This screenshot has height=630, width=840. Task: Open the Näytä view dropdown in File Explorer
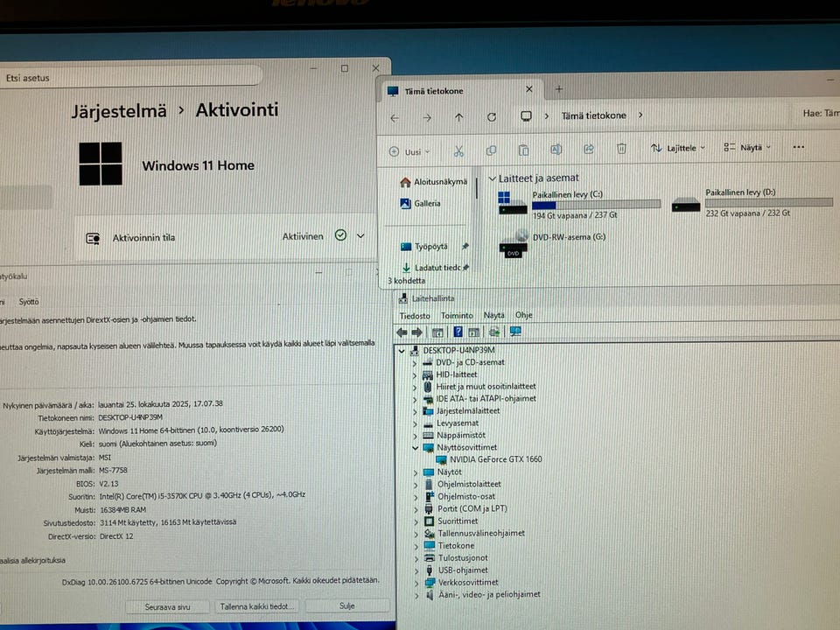point(747,147)
